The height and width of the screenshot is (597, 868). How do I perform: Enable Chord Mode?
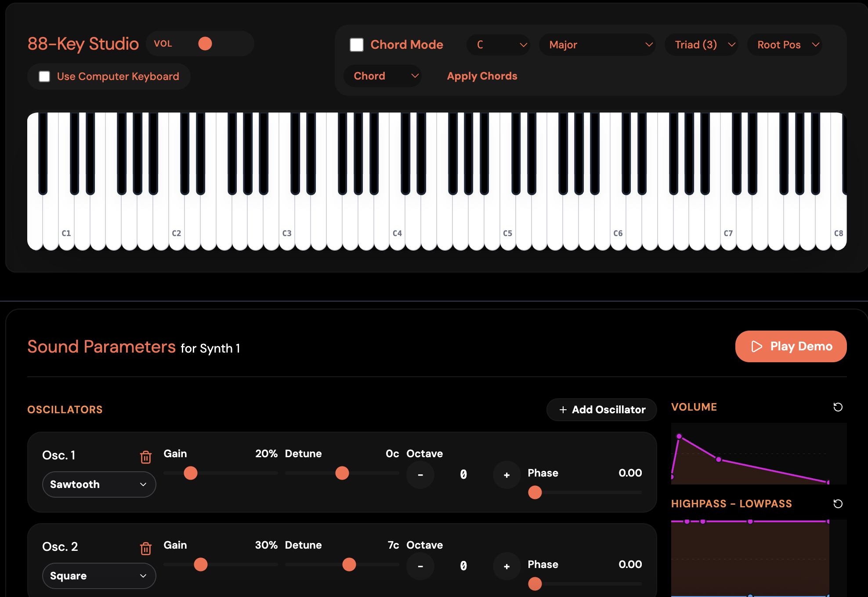[x=357, y=44]
